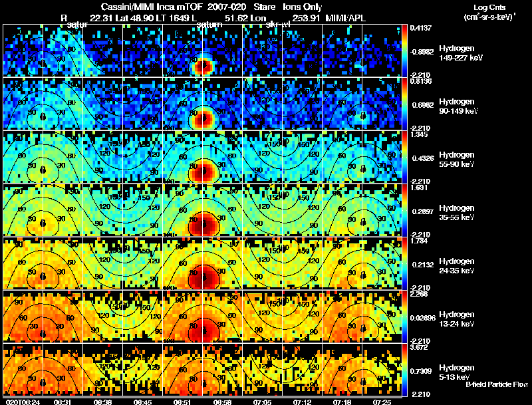Click the -0.8982 color scale midpoint
The image size is (532, 405).
[x=422, y=52]
